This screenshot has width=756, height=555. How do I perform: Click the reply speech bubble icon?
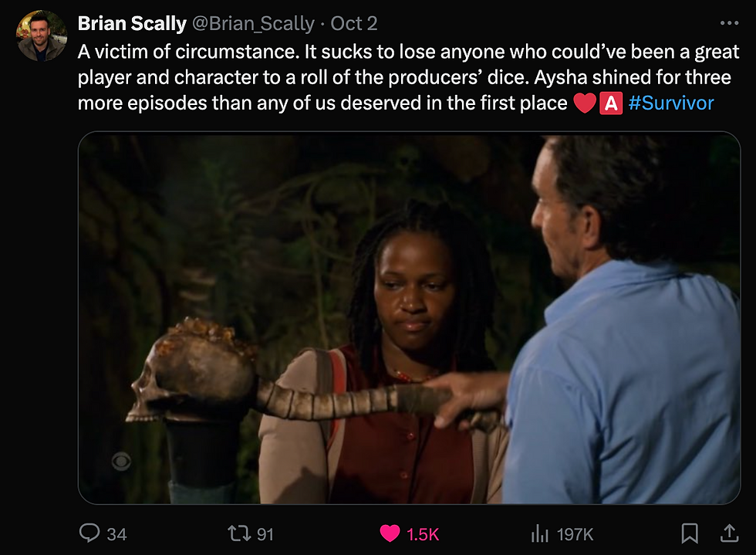pyautogui.click(x=90, y=533)
